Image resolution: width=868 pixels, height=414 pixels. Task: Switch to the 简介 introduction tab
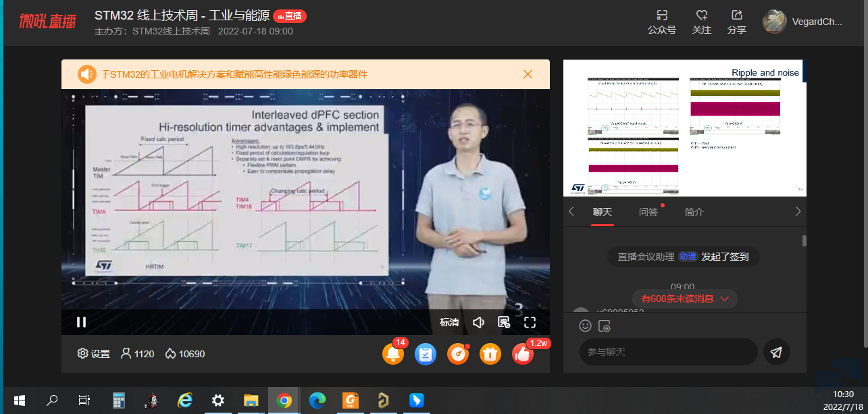tap(694, 212)
